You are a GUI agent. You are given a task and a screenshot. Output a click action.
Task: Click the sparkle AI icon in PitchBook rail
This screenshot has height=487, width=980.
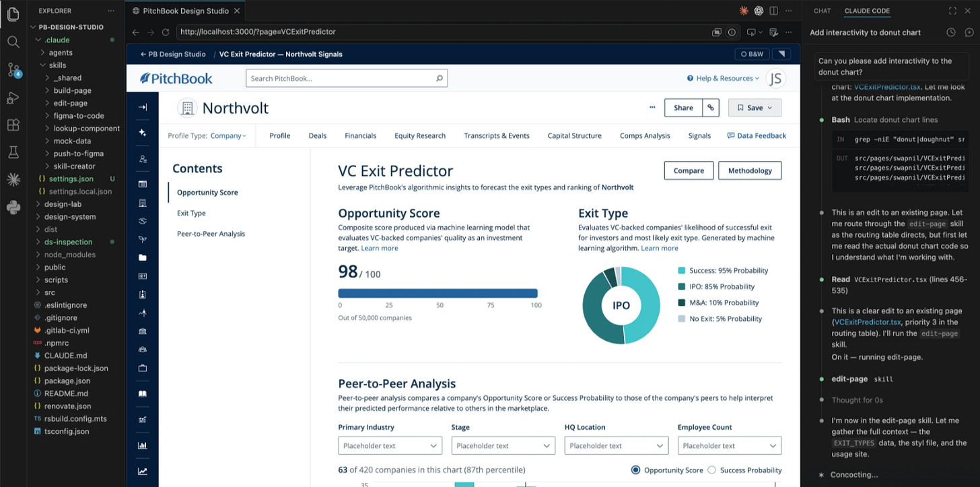[x=142, y=133]
